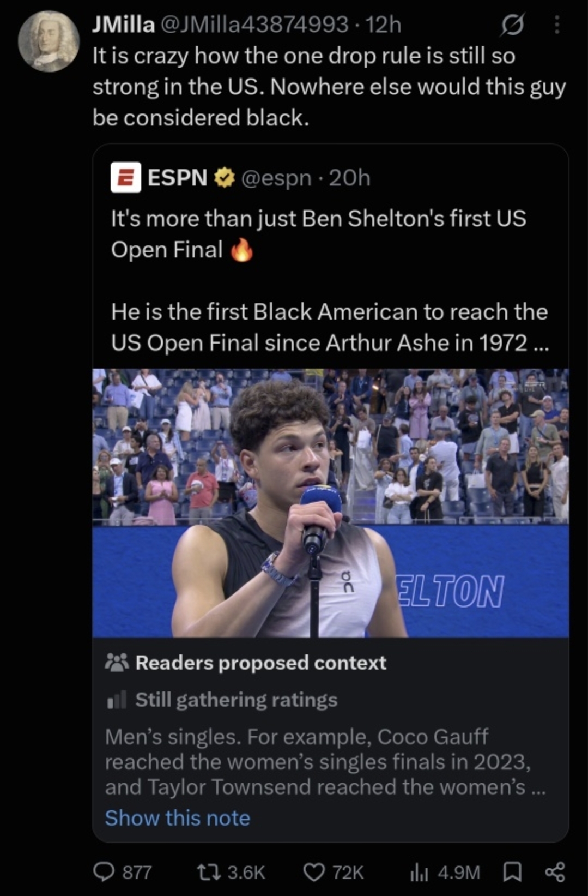Open JMilla's profile avatar
The width and height of the screenshot is (588, 896).
49,41
